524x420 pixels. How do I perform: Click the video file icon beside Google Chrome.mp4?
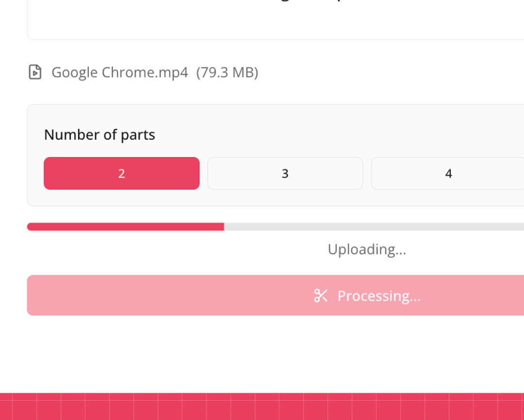(x=35, y=72)
